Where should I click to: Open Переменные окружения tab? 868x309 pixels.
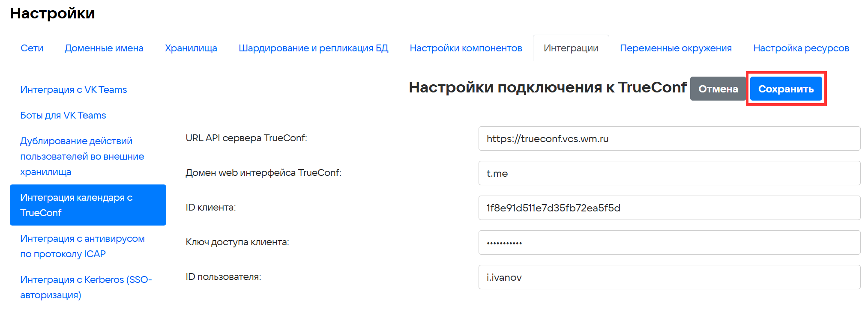[x=676, y=48]
